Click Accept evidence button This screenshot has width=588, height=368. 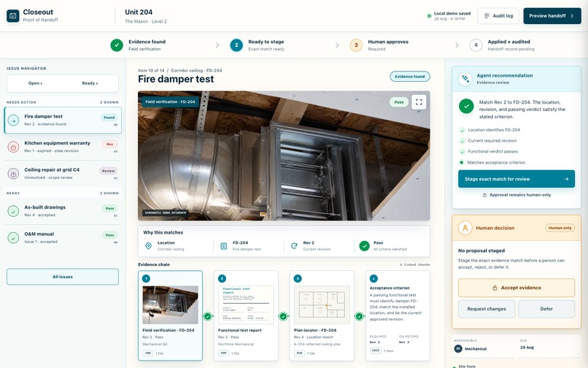pos(517,288)
